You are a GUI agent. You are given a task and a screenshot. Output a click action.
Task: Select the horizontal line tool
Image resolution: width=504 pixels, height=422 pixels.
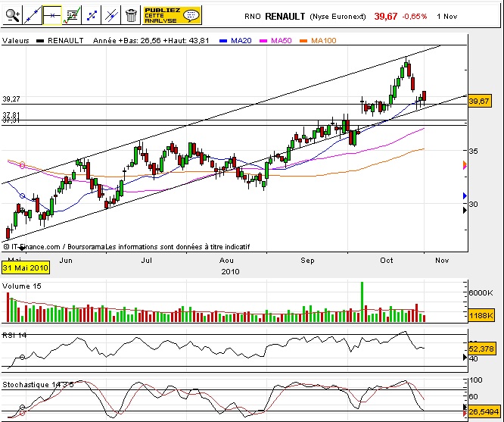pos(51,15)
